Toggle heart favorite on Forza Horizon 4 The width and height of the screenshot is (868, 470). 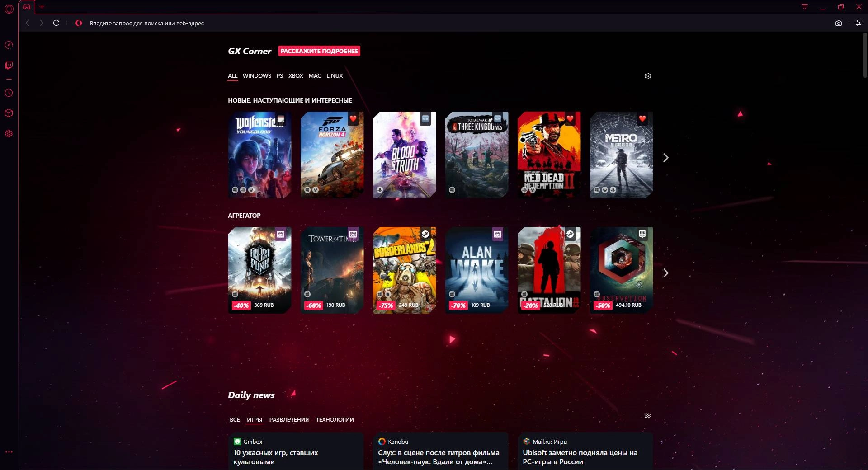pyautogui.click(x=353, y=119)
